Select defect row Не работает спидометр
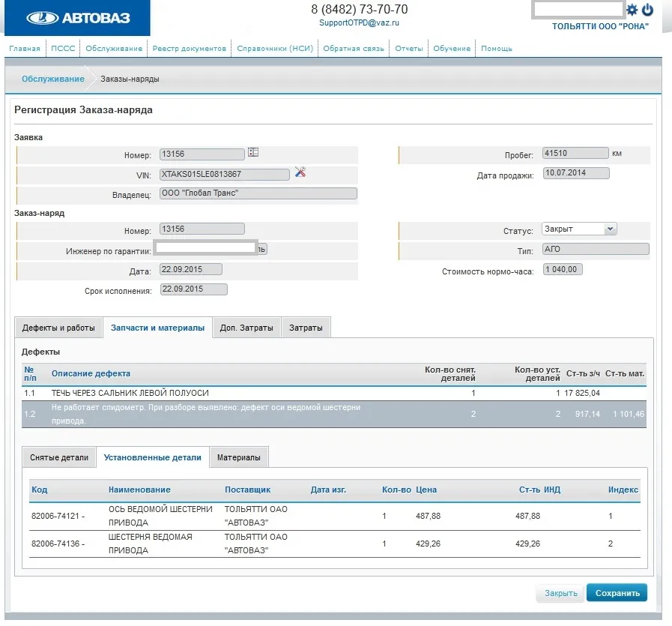 (x=334, y=414)
